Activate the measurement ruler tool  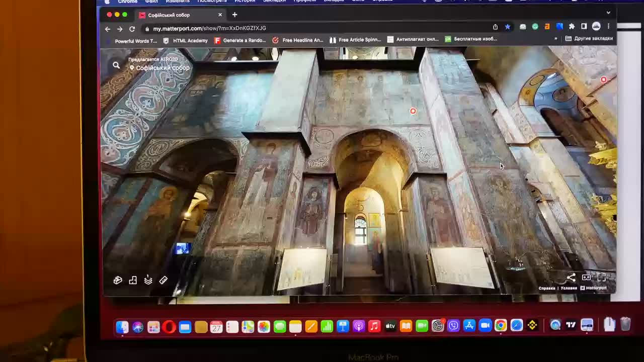[x=163, y=280]
